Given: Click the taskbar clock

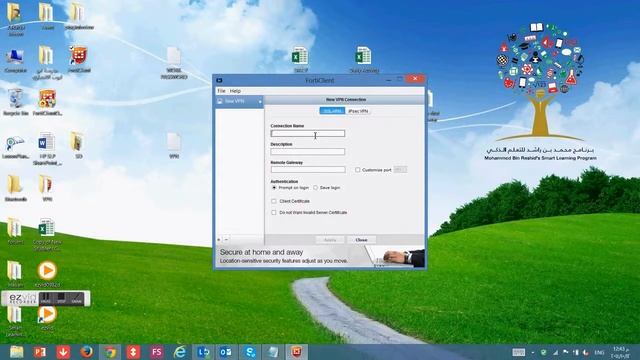Looking at the screenshot, I should [x=620, y=352].
